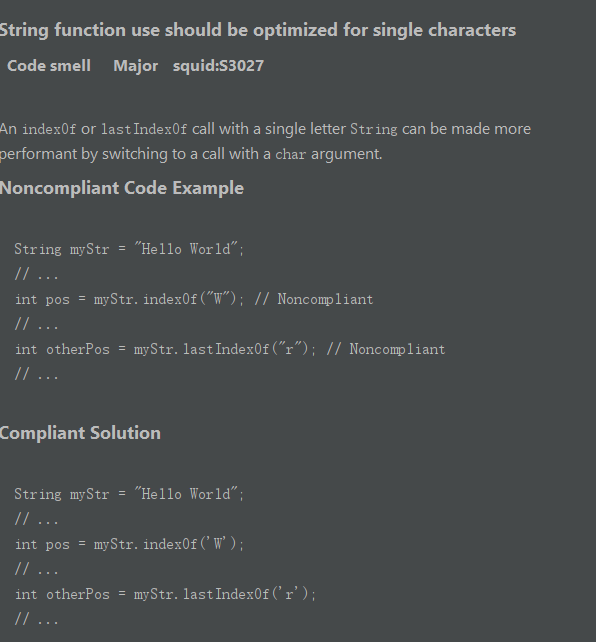This screenshot has height=642, width=596.
Task: Click the String myStr declaration in compliant solution
Action: [129, 494]
